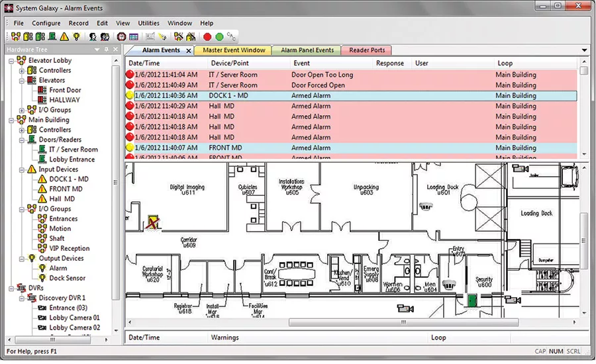Click the red clock schedule icon
This screenshot has width=596, height=364.
(x=121, y=36)
